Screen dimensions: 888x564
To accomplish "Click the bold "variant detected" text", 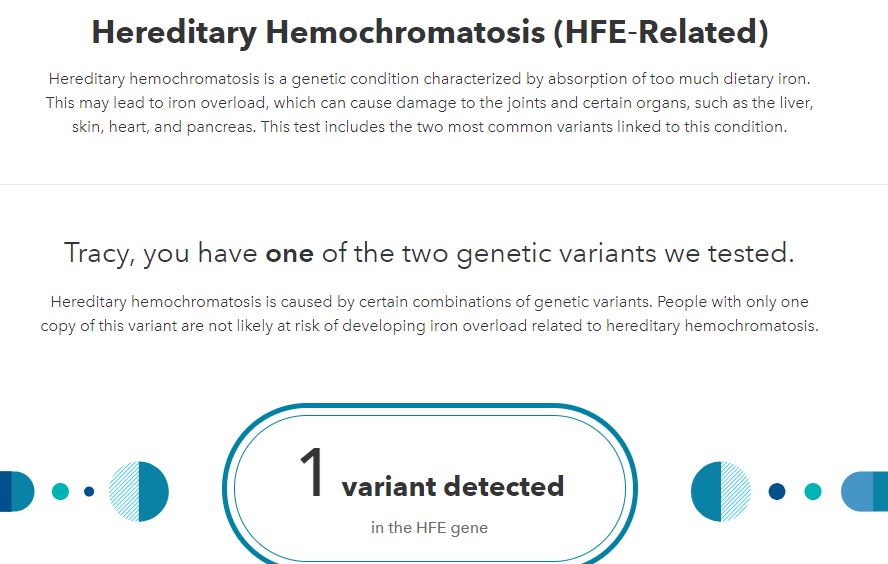I will (x=453, y=487).
